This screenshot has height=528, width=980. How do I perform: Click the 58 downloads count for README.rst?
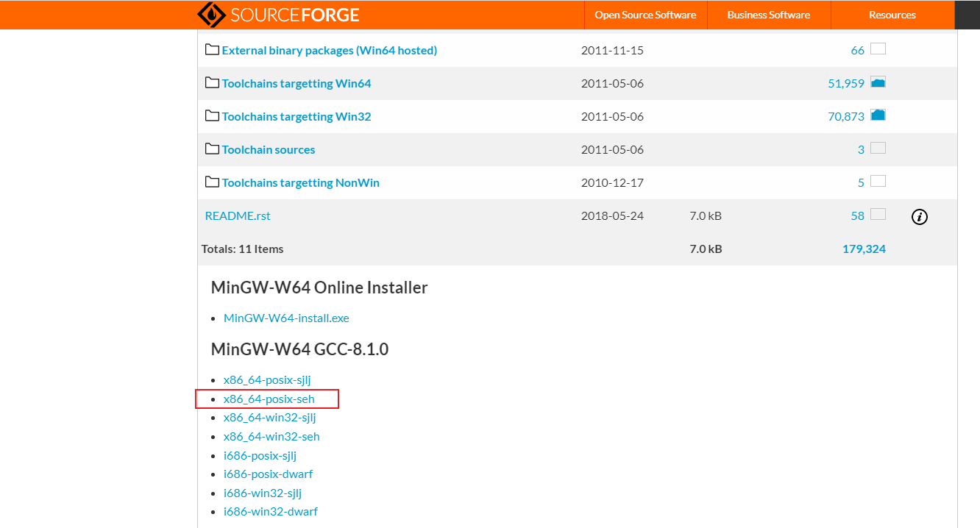coord(857,215)
